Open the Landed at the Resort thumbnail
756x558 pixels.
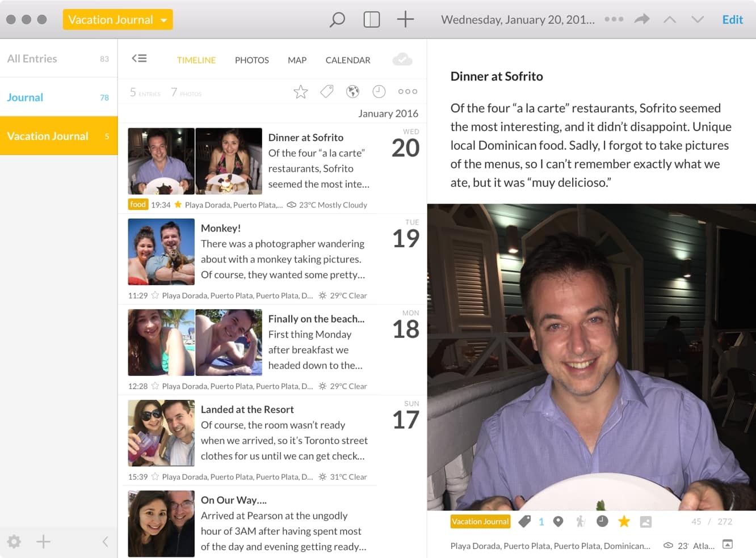point(161,433)
